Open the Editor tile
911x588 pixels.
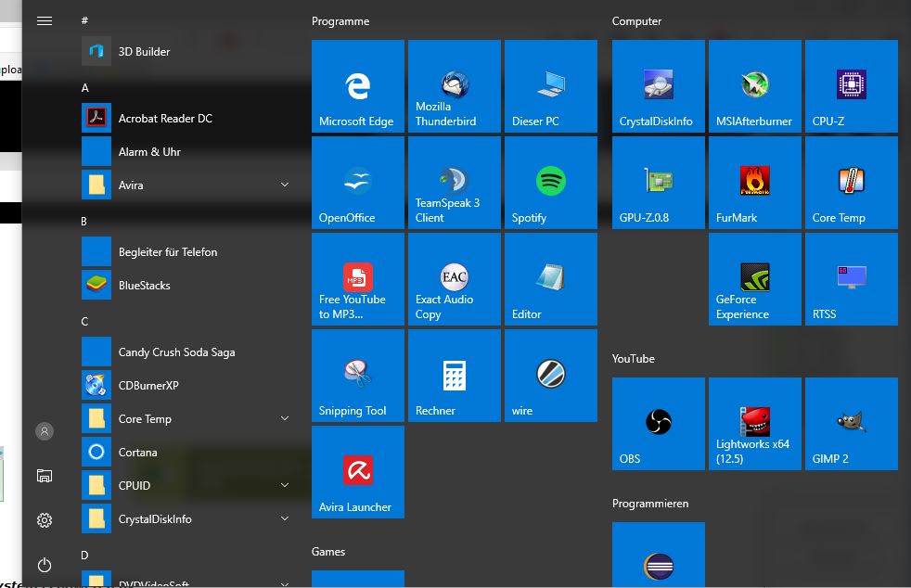[551, 279]
